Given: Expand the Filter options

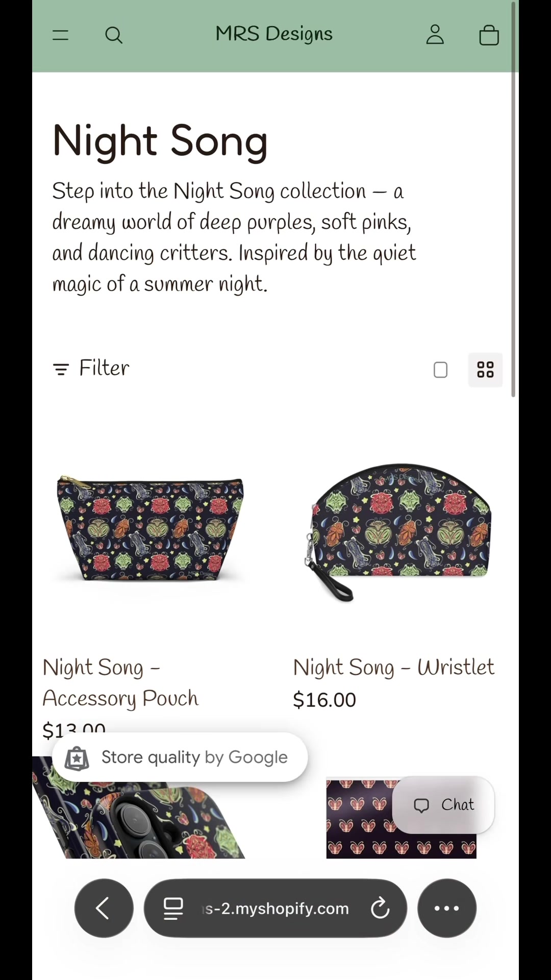Looking at the screenshot, I should click(x=91, y=368).
